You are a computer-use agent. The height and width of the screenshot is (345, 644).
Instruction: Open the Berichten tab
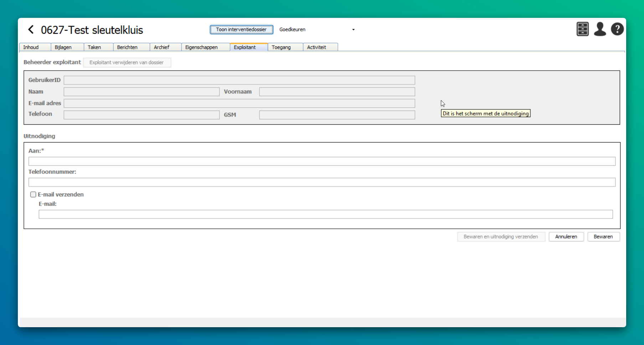tap(132, 47)
